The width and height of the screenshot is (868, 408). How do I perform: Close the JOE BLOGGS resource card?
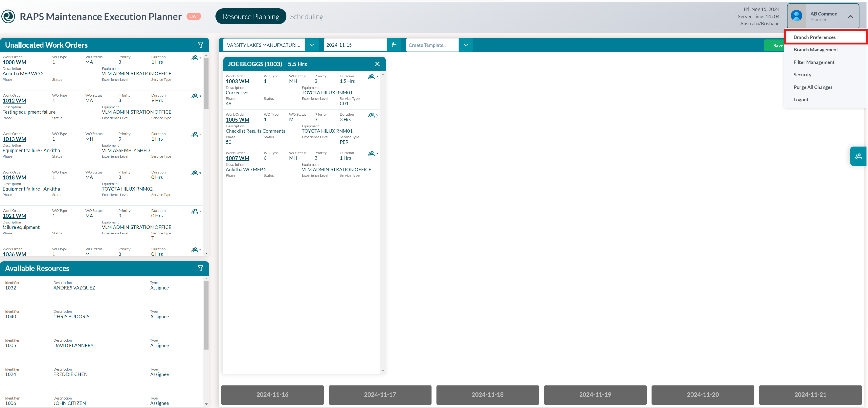point(377,64)
